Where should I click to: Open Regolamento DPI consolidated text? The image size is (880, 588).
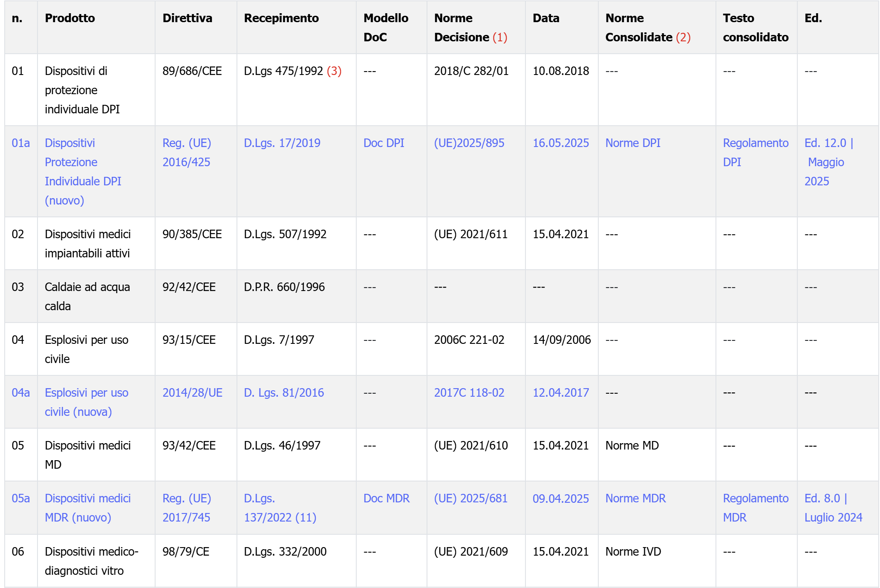coord(756,153)
